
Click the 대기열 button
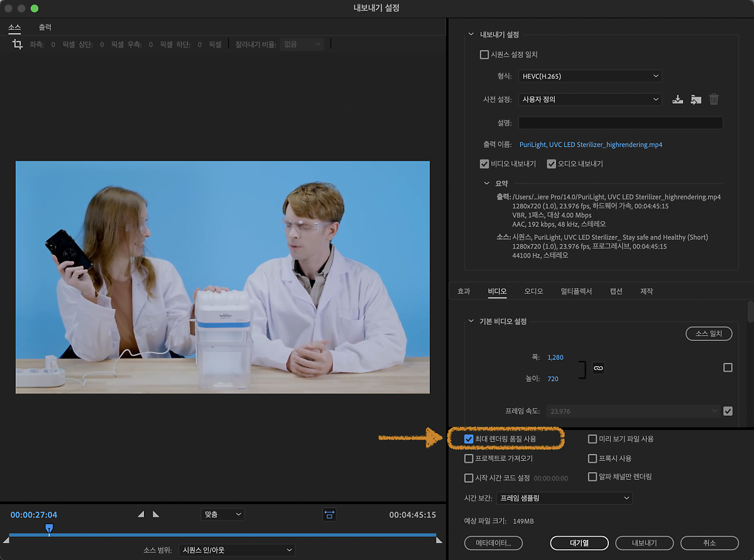coord(579,542)
